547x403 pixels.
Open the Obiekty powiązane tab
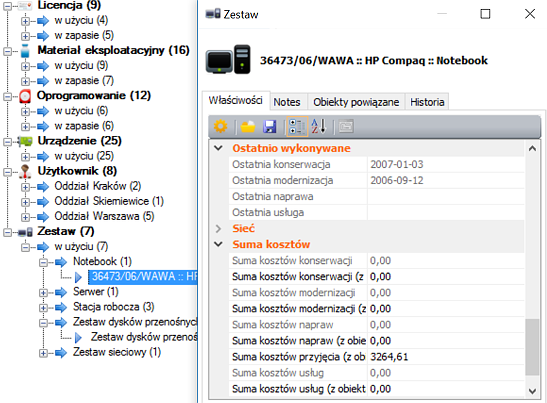(356, 102)
